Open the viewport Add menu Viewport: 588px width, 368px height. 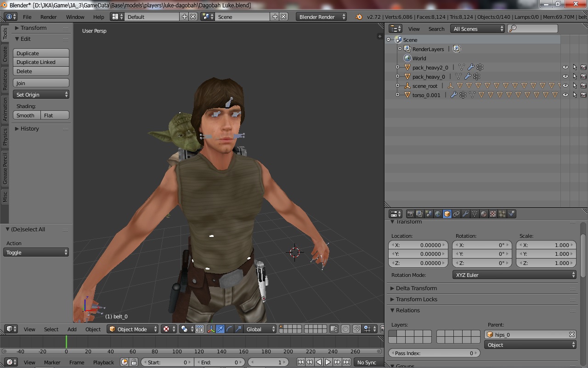tap(72, 329)
